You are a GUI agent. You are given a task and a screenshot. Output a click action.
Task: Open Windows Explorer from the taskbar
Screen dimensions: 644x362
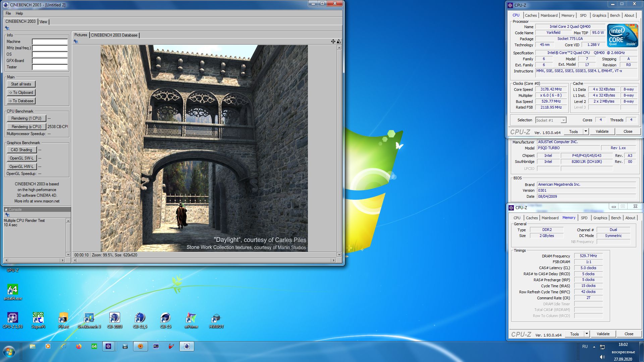33,347
